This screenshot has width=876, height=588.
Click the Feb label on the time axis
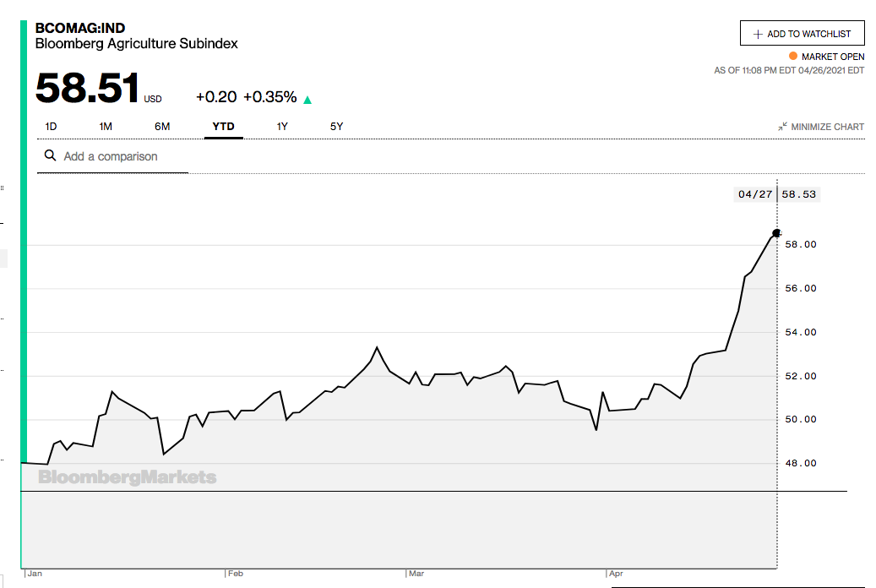pos(235,574)
